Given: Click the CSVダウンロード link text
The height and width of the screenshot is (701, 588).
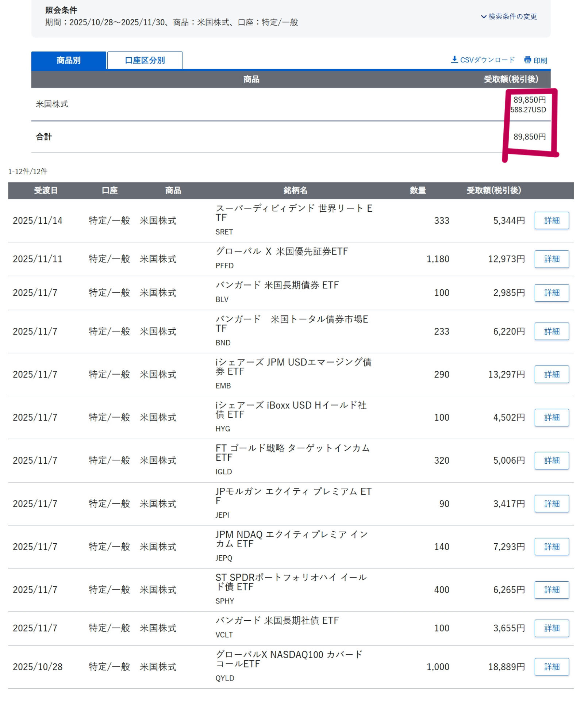Looking at the screenshot, I should [x=487, y=60].
